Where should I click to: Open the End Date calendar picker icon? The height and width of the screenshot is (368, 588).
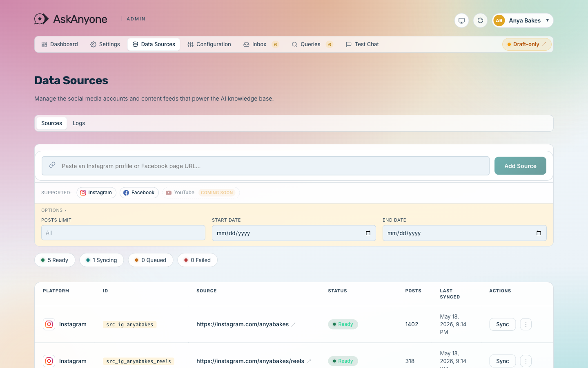tap(539, 233)
